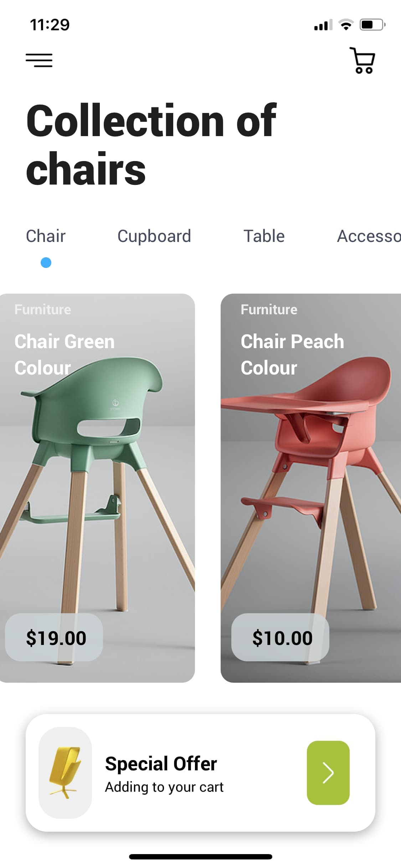Open the Chair Green Colour title
401x868 pixels.
65,355
